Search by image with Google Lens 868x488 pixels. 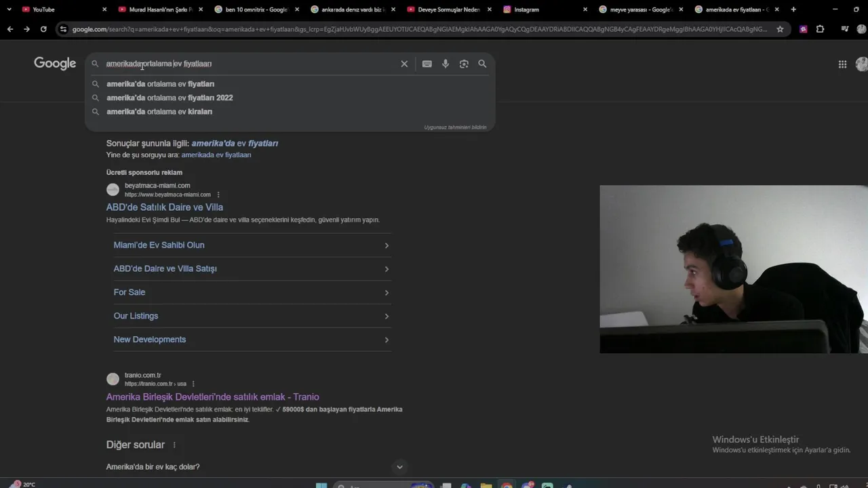(x=464, y=64)
